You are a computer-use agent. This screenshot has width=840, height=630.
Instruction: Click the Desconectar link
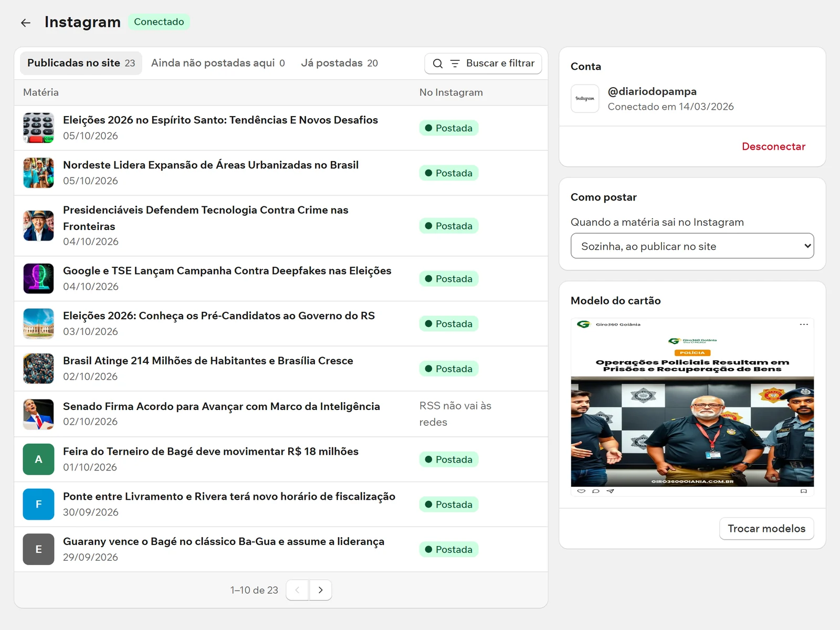773,146
